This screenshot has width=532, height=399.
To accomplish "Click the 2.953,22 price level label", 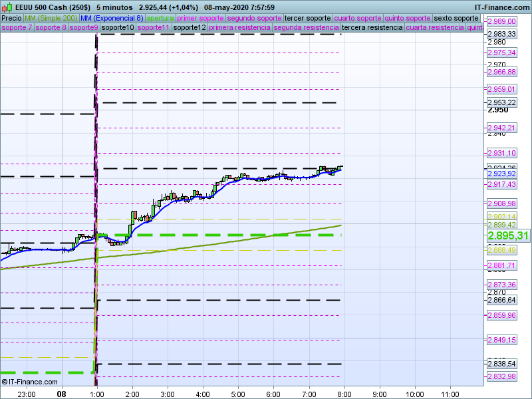I will coord(501,102).
